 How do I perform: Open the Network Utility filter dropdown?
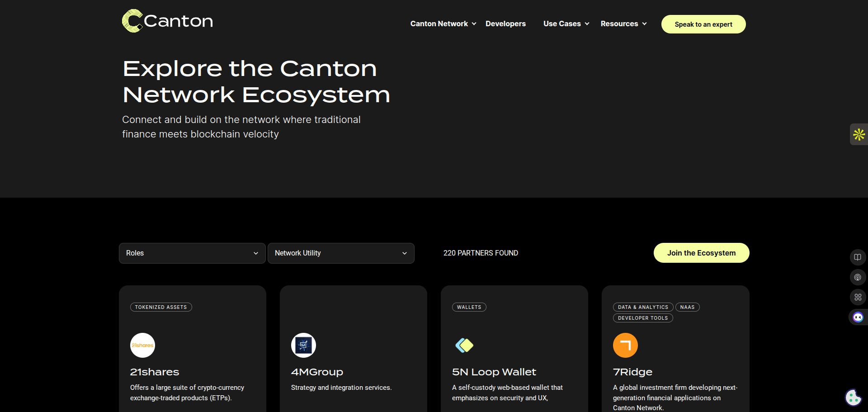click(341, 253)
